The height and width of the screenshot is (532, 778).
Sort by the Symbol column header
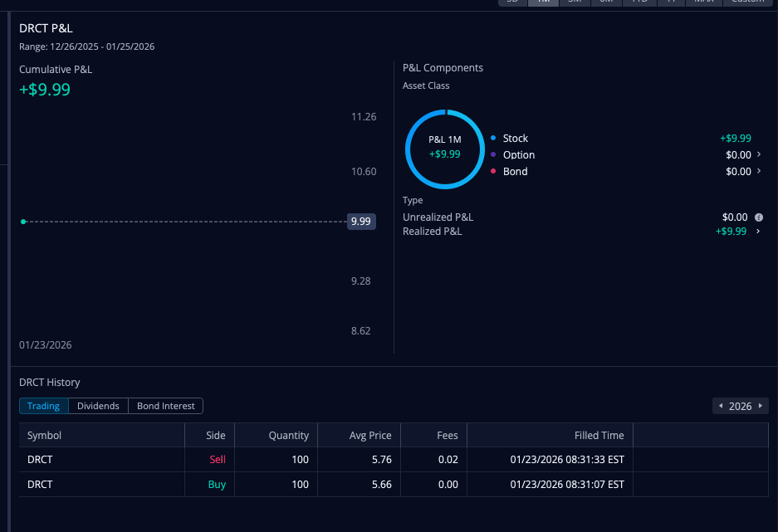click(45, 435)
